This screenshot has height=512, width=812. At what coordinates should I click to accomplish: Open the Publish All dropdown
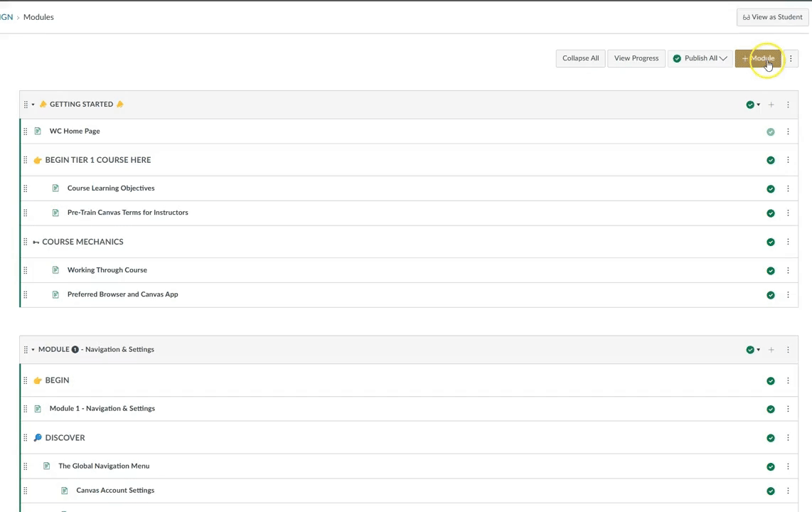tap(700, 58)
